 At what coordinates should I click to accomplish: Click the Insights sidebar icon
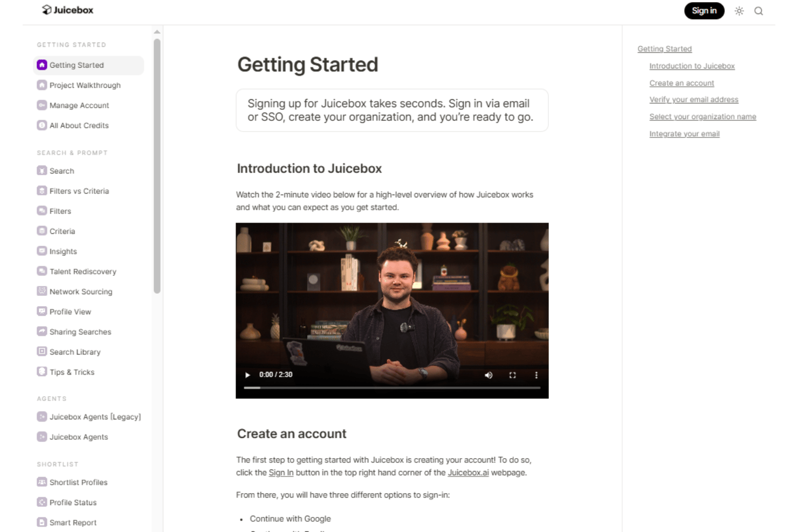coord(42,251)
